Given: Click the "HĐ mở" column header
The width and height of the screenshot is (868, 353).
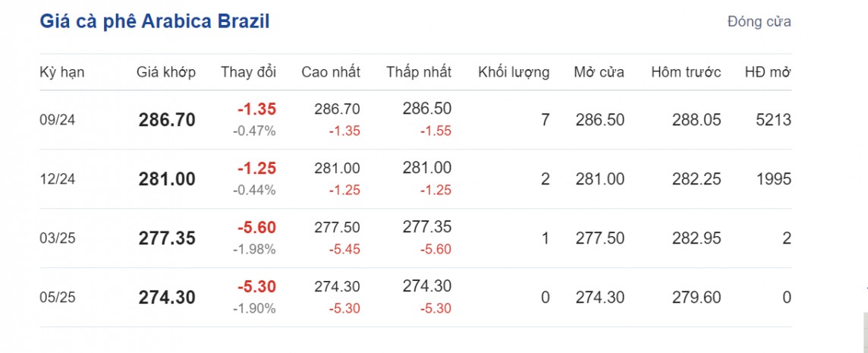Looking at the screenshot, I should click(x=768, y=73).
